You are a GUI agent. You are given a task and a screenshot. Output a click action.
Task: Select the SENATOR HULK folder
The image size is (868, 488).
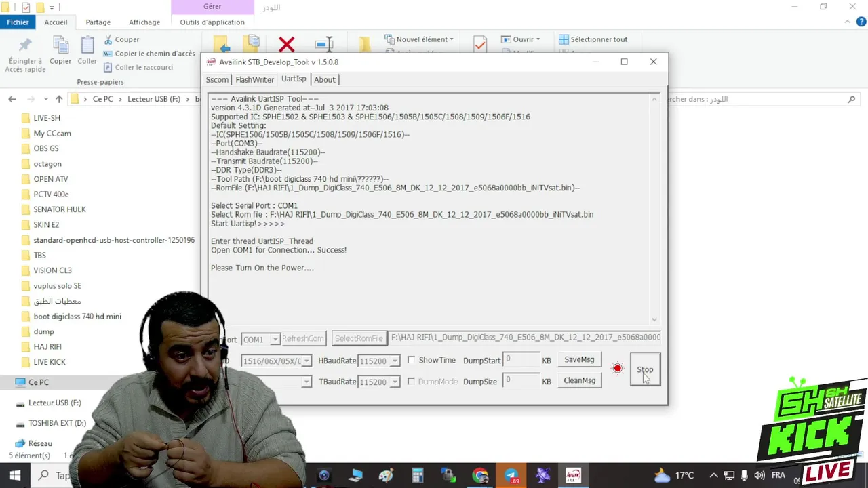pyautogui.click(x=60, y=209)
